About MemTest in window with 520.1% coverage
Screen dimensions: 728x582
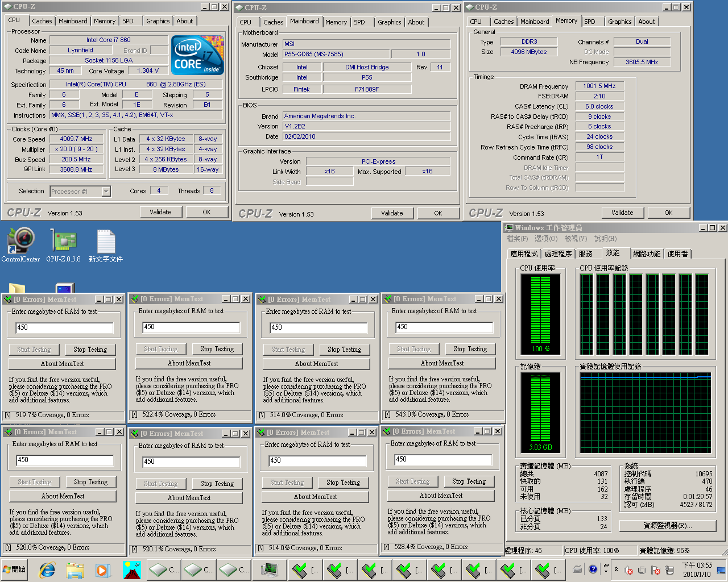tap(189, 497)
